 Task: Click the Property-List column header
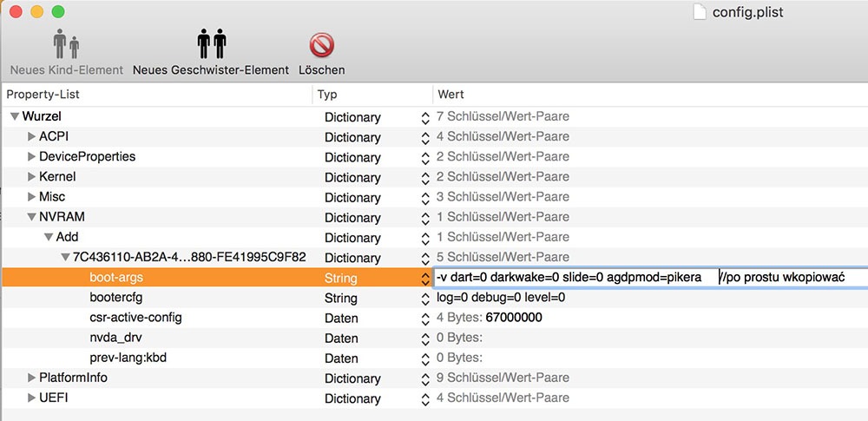(x=156, y=94)
